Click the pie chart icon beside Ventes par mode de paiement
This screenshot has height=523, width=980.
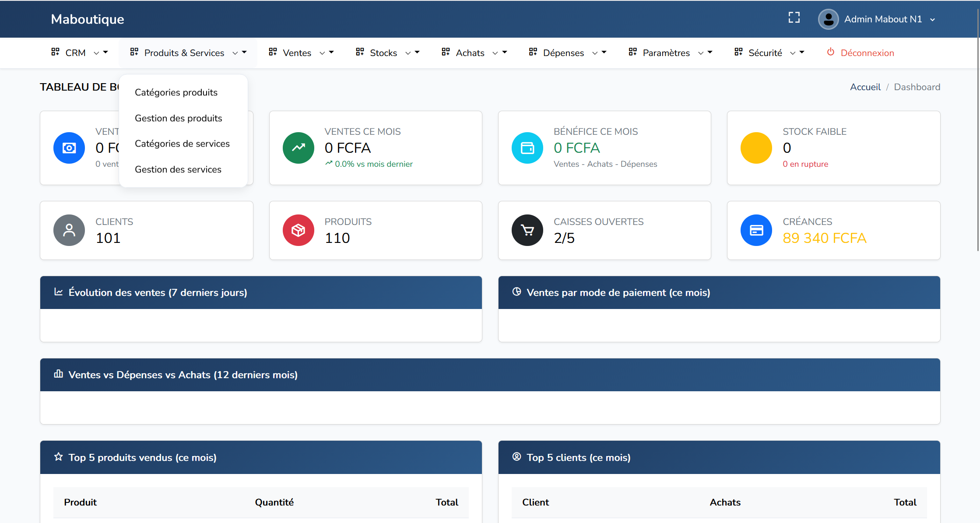pyautogui.click(x=516, y=292)
